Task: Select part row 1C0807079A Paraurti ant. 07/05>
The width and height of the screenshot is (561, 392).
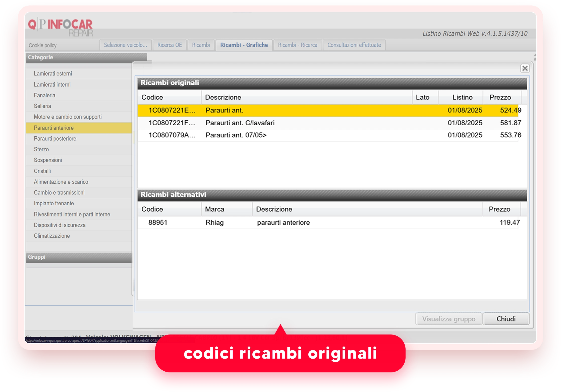Action: coord(328,135)
